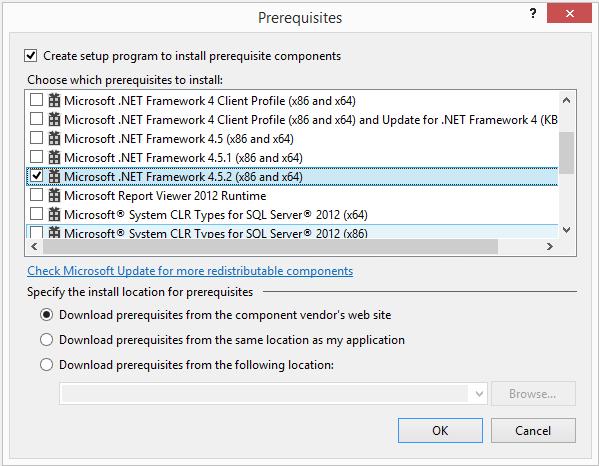The height and width of the screenshot is (466, 599).
Task: Click the vertical scrollbar thumb in list
Action: (x=567, y=153)
